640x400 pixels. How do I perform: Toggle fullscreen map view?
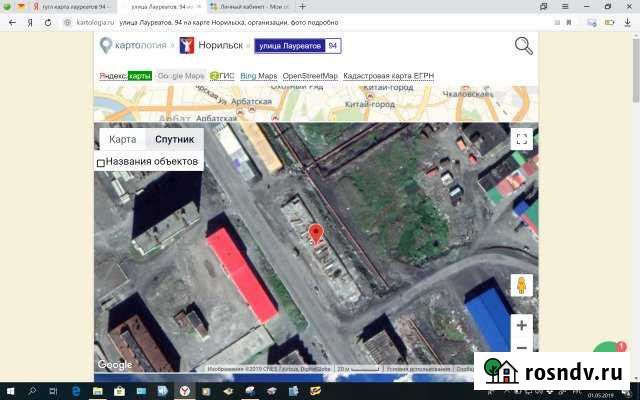(x=522, y=139)
